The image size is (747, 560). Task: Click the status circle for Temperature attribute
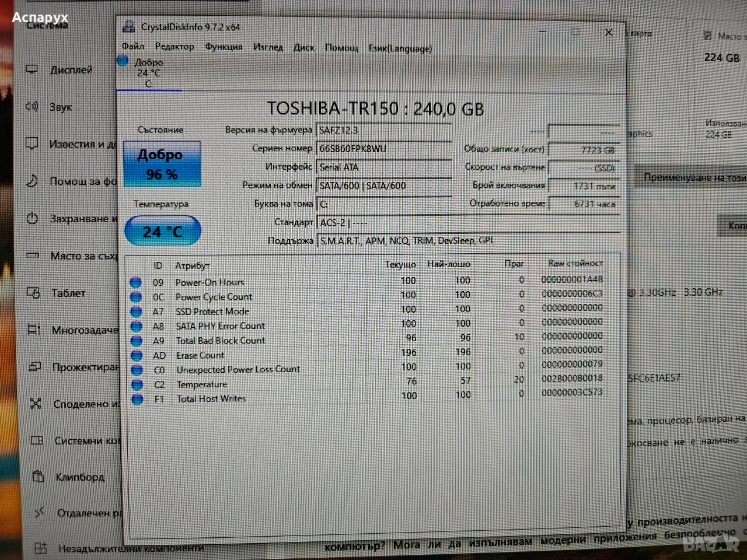click(137, 384)
